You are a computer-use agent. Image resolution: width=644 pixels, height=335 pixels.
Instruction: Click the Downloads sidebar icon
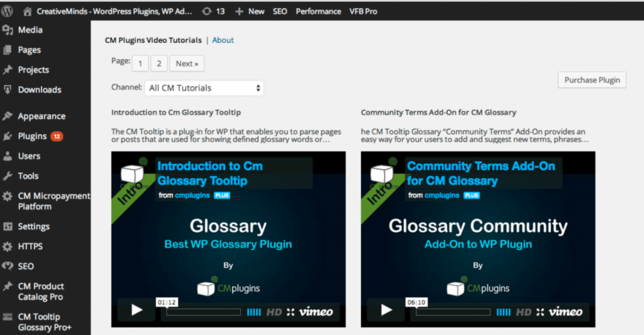8,89
